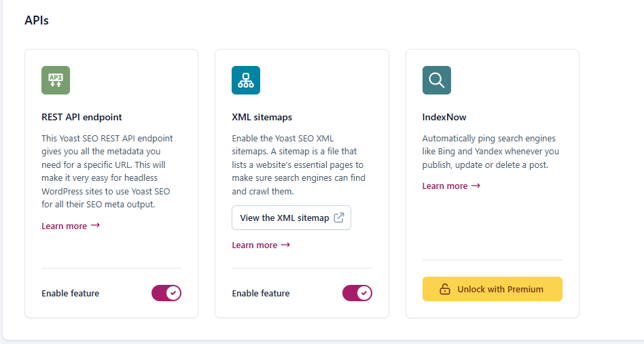
Task: Click the IndexNow magnifying glass icon
Action: [436, 80]
